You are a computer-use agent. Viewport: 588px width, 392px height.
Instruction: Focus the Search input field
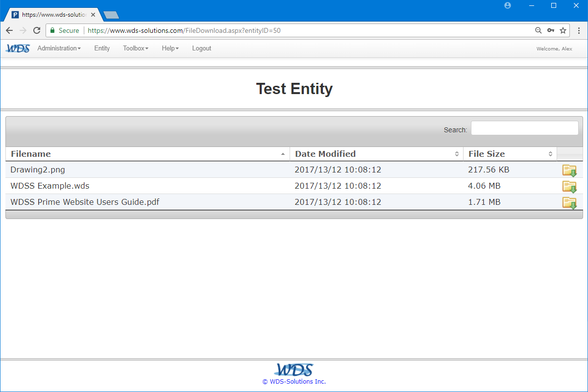click(525, 128)
